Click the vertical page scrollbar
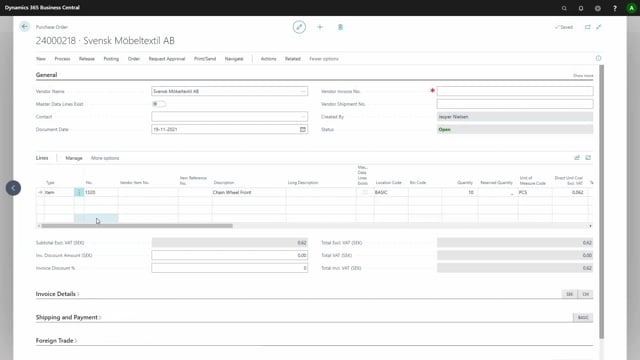This screenshot has width=640, height=360. click(602, 201)
